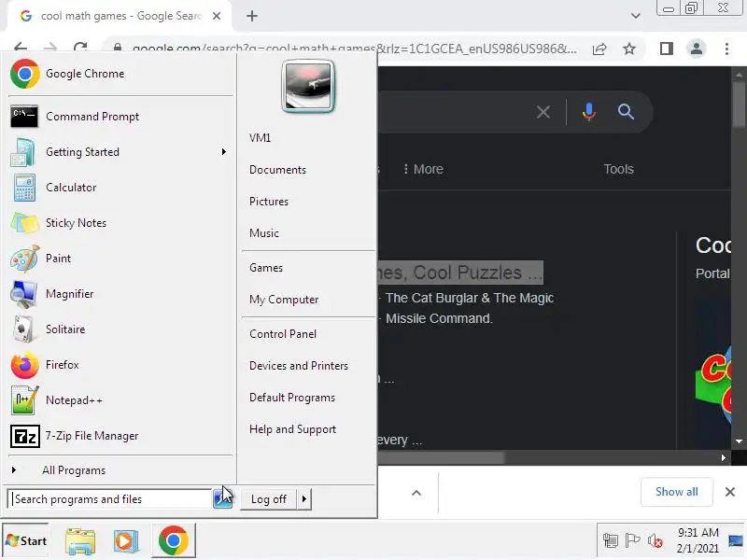Viewport: 747px width, 560px height.
Task: Open the More search filter menu
Action: point(423,169)
